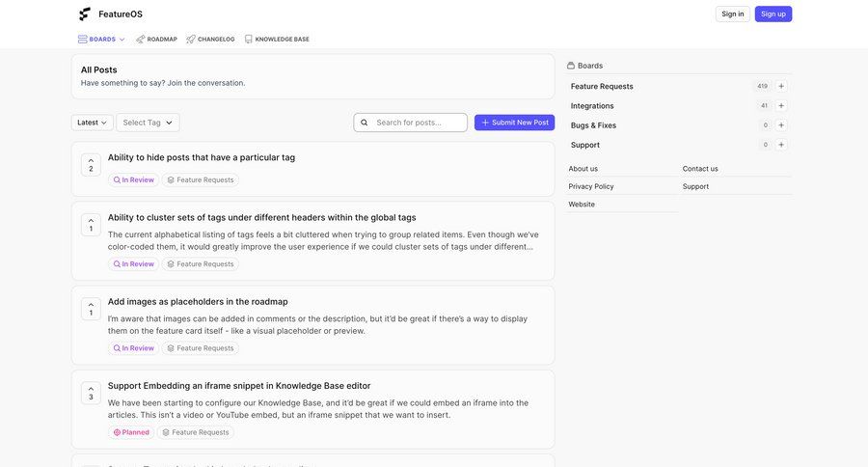The width and height of the screenshot is (868, 467).
Task: Open the Website link
Action: point(582,205)
